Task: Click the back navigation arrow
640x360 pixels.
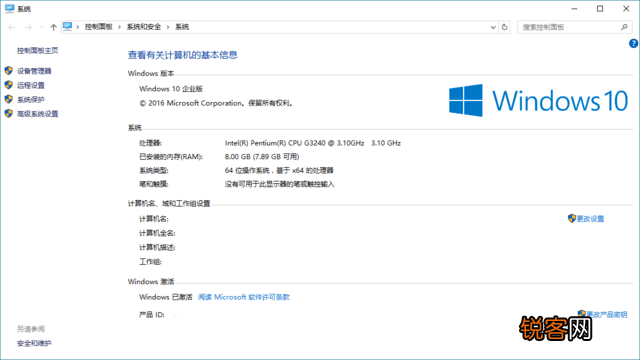Action: click(11, 27)
